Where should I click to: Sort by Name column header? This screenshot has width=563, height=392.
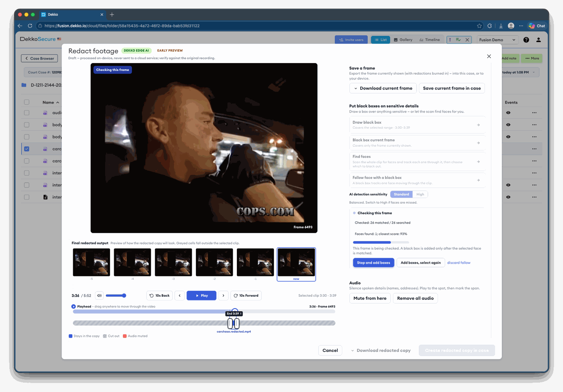[51, 102]
